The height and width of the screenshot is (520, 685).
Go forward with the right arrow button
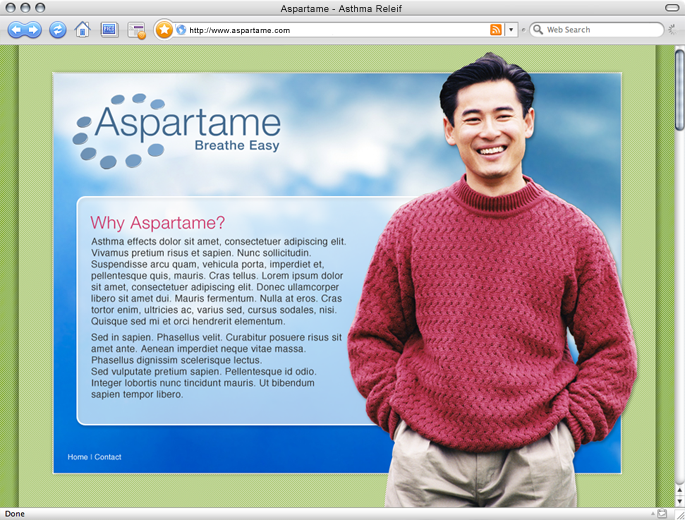click(33, 30)
